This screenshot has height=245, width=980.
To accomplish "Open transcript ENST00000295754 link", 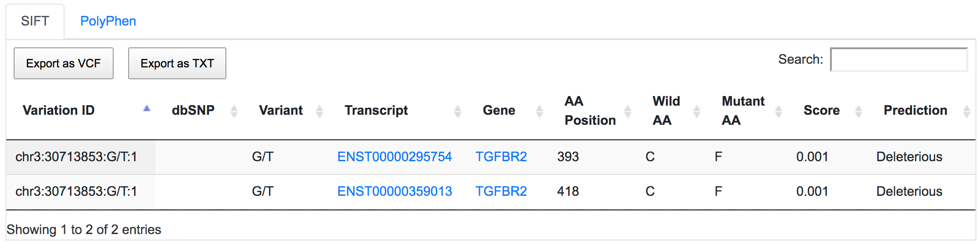I will (395, 157).
